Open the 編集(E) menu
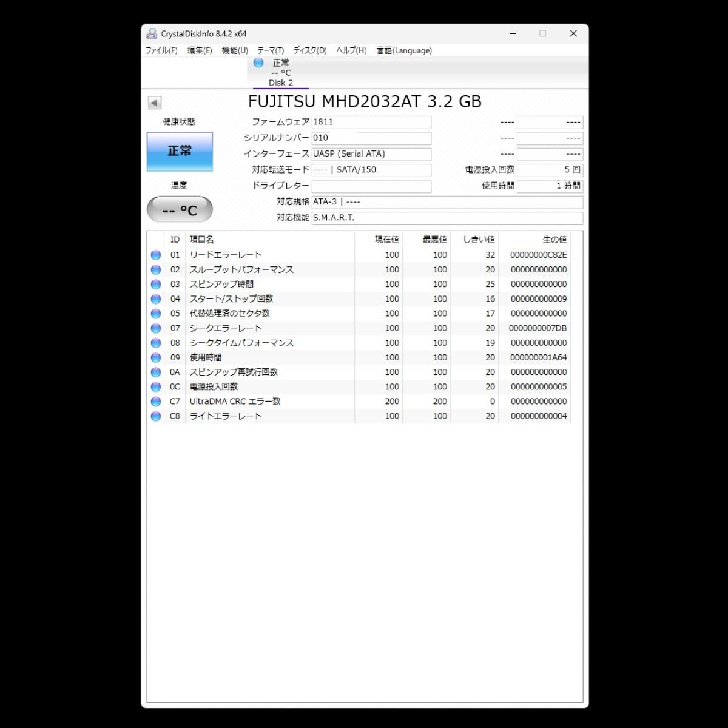This screenshot has height=728, width=728. (200, 50)
